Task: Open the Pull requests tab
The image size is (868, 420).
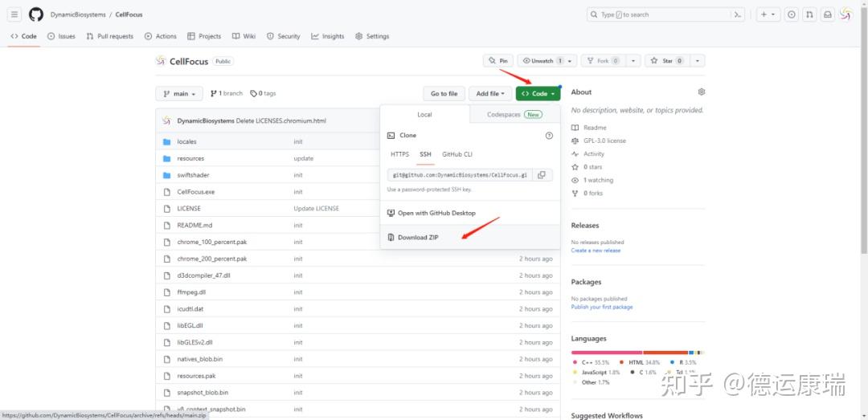Action: [x=110, y=36]
